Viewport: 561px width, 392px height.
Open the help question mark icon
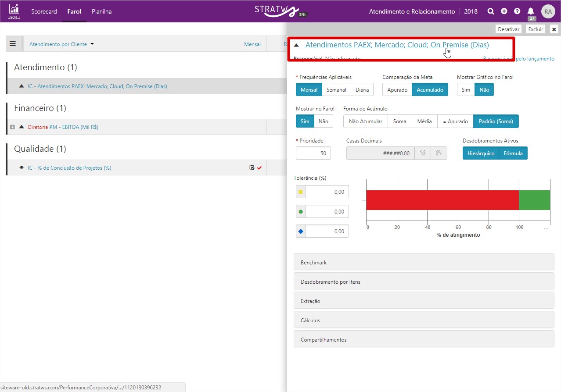(x=517, y=11)
